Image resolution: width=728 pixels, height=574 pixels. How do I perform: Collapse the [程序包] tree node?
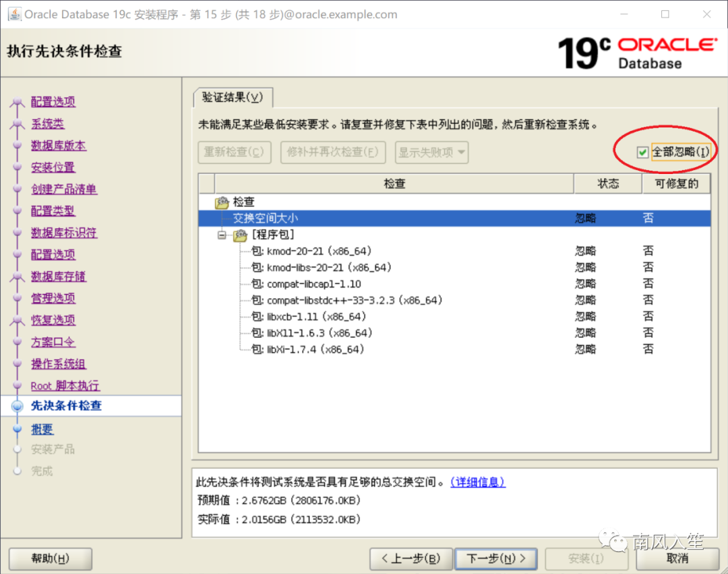point(222,235)
